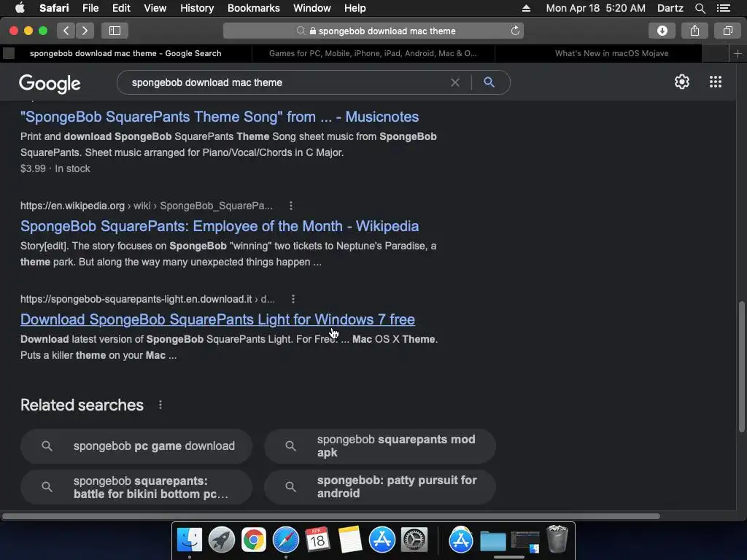
Task: Open the Dartz user menu
Action: [670, 8]
